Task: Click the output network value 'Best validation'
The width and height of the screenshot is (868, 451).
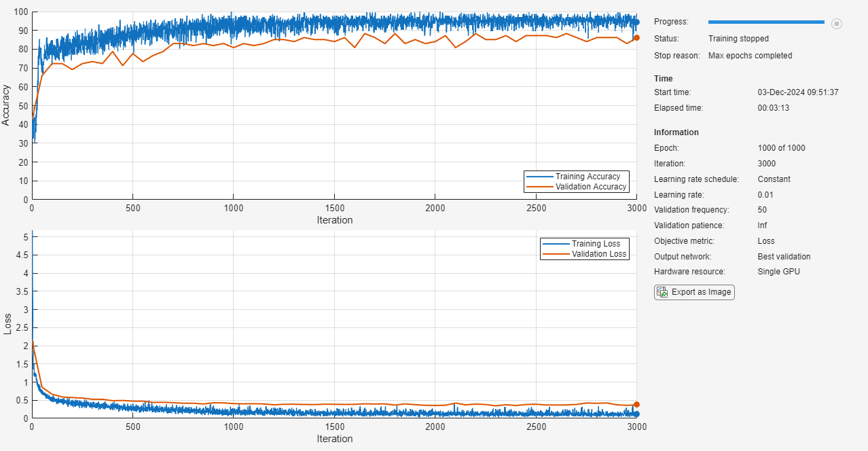Action: click(784, 257)
